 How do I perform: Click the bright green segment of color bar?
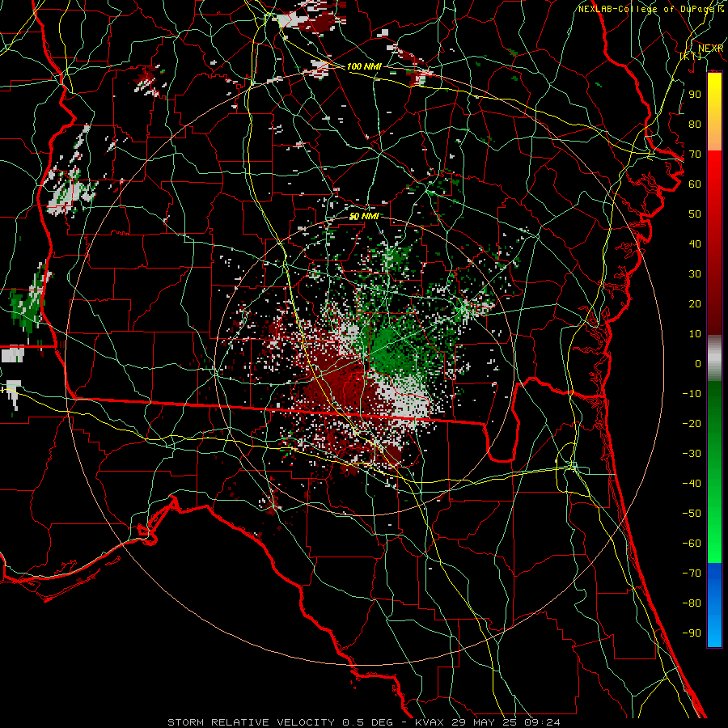pos(714,525)
